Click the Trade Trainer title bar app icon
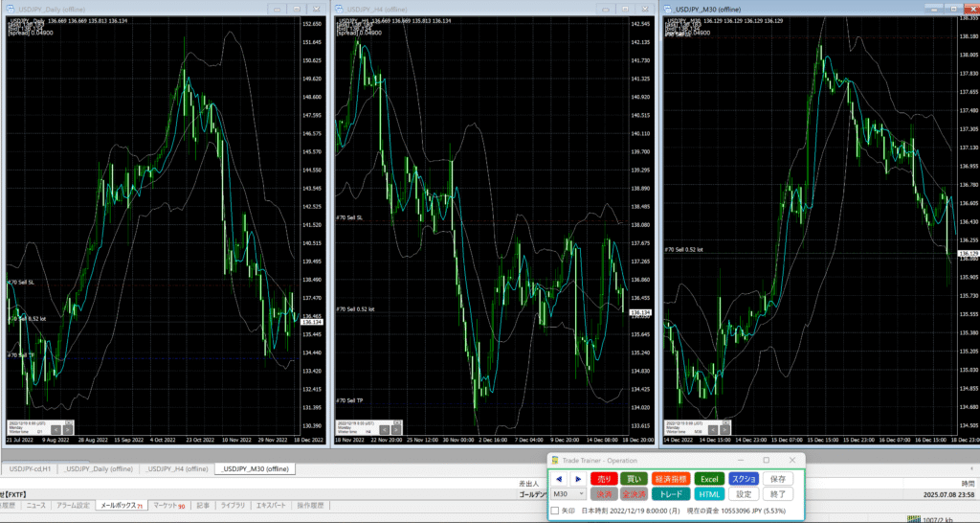Screen dimensions: 980x523 pyautogui.click(x=555, y=460)
